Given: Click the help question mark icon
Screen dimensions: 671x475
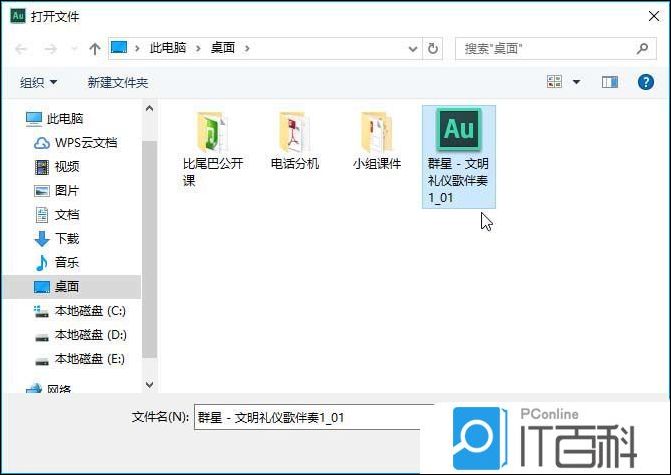Looking at the screenshot, I should pos(645,82).
